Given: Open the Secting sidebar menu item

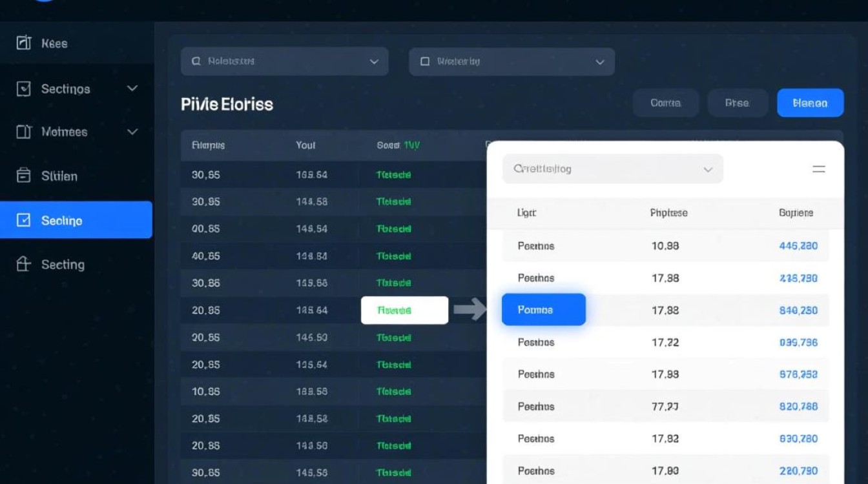Looking at the screenshot, I should coord(63,264).
